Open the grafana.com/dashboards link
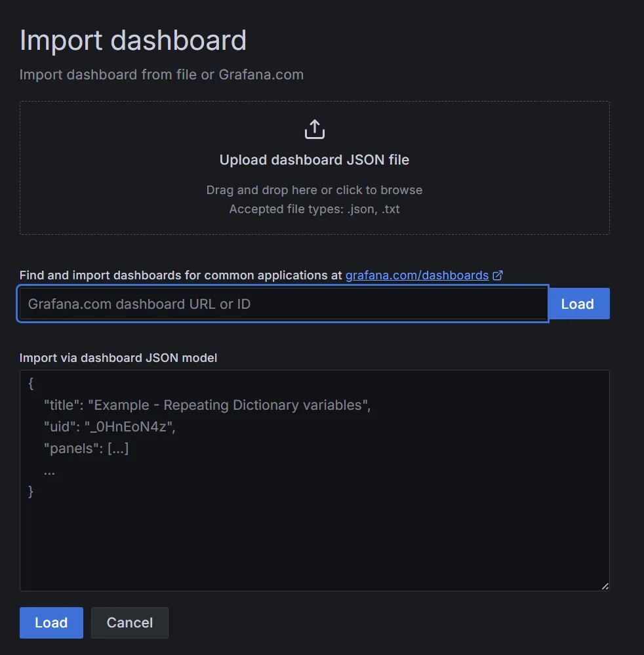This screenshot has width=644, height=655. [x=416, y=275]
